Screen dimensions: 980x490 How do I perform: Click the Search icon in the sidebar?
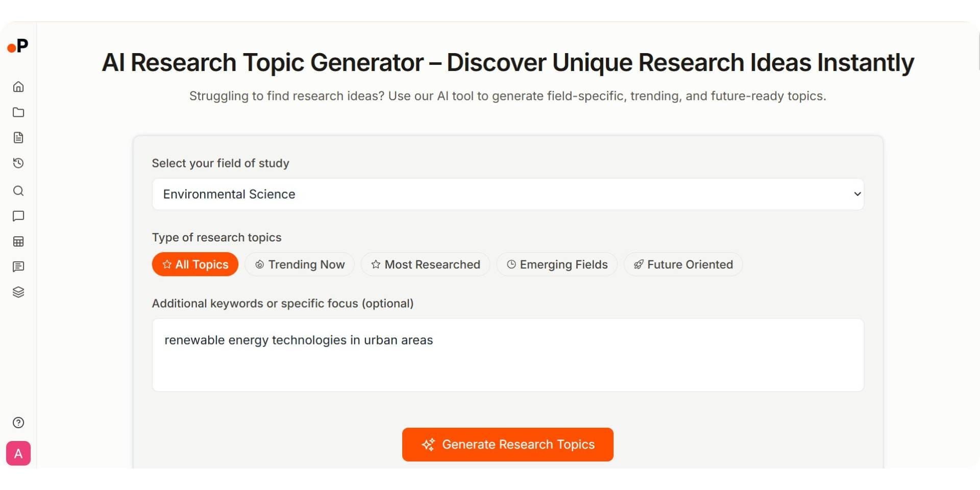point(18,191)
